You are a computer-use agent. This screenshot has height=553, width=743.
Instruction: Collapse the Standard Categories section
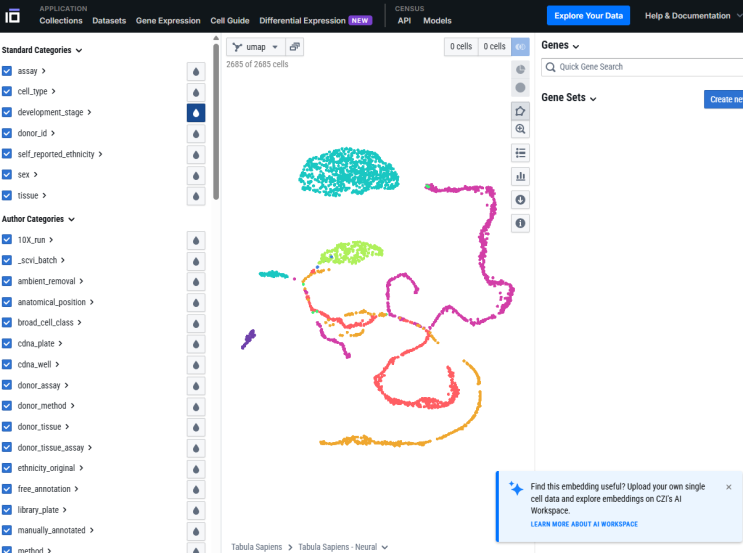pyautogui.click(x=42, y=50)
